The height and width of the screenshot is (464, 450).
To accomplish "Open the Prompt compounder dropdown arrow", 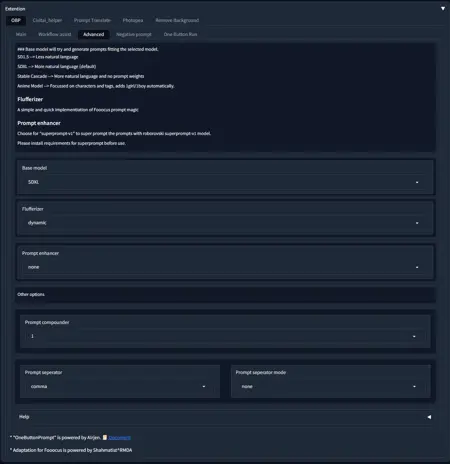I will [414, 337].
